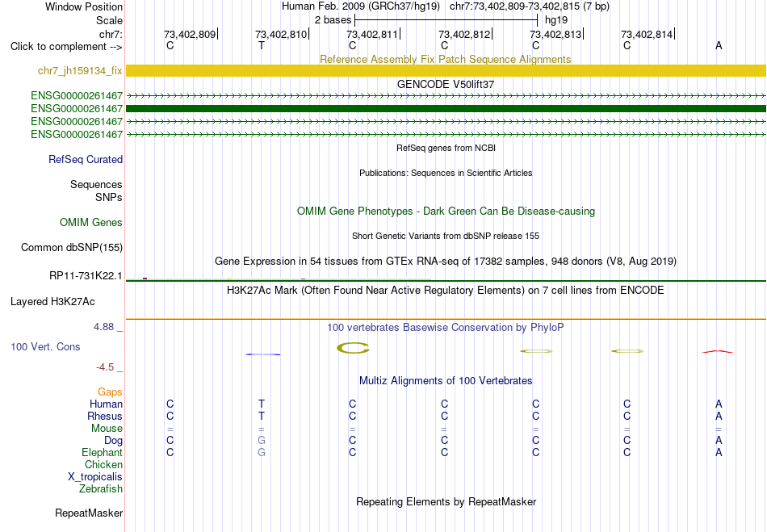Click the reference base T in the ruler

(x=262, y=46)
